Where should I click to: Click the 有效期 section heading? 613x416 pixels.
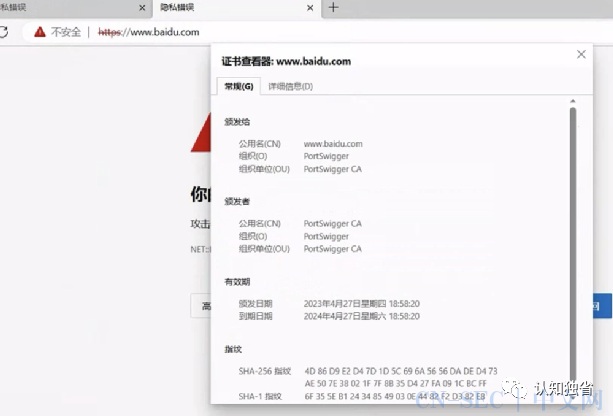pos(237,282)
